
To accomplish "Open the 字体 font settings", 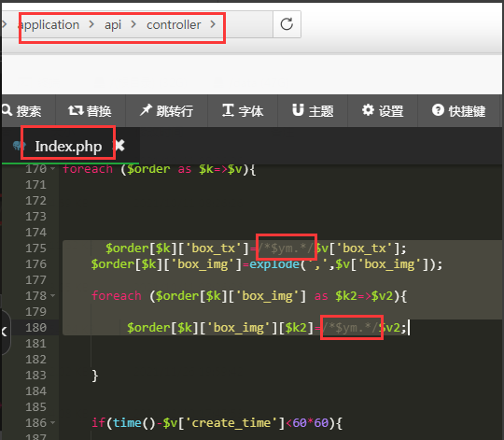I will point(243,111).
